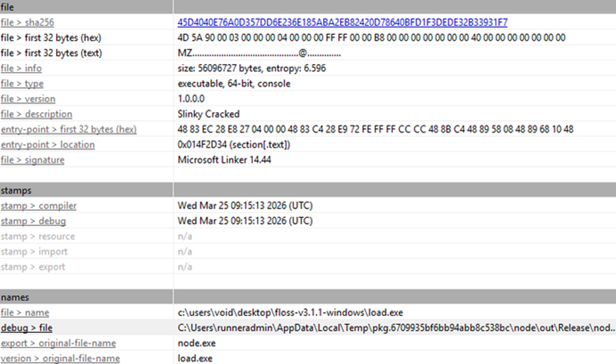Screen dimensions: 616x364
Task: Open the 'stamp > compiler' link
Action: [x=33, y=206]
